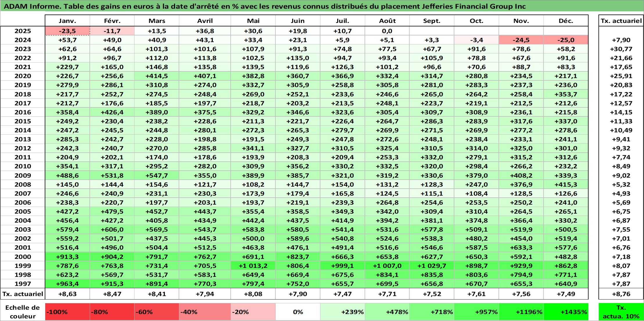Screen dimensions: 644x321
Task: Select the Févr. column header
Action: pyautogui.click(x=112, y=21)
